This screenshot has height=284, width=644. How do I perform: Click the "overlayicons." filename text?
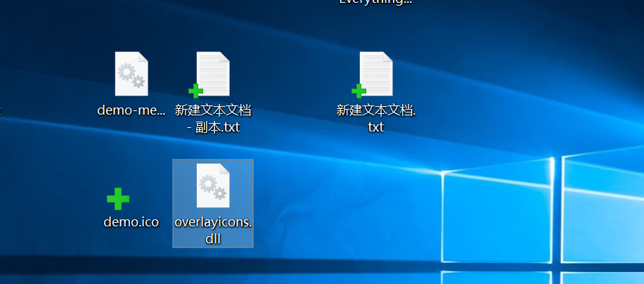pos(213,222)
